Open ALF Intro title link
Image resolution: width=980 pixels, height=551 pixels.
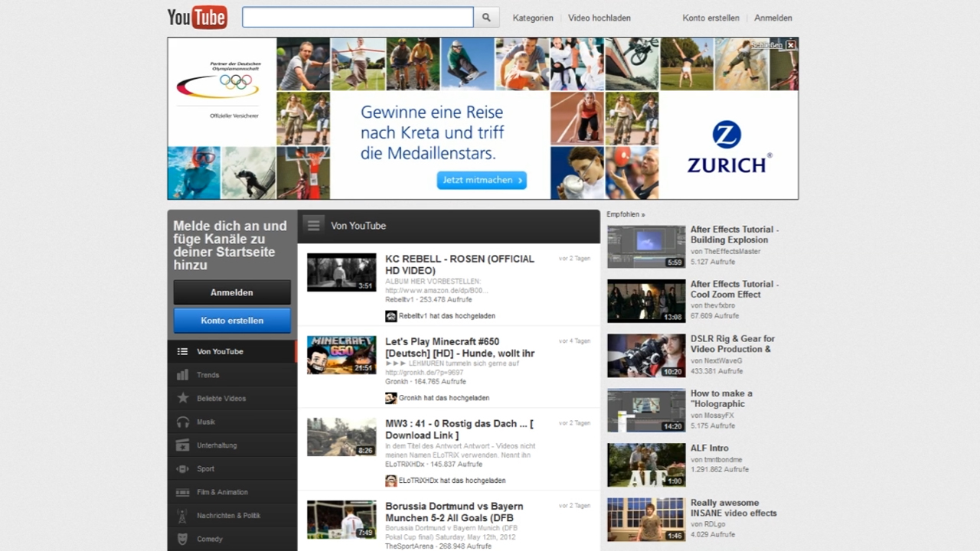(x=710, y=448)
